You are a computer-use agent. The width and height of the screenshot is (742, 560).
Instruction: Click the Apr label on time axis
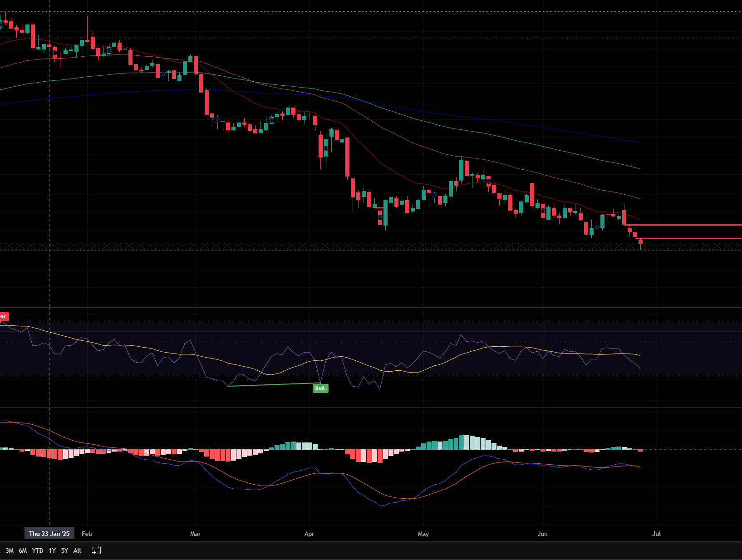pyautogui.click(x=309, y=534)
